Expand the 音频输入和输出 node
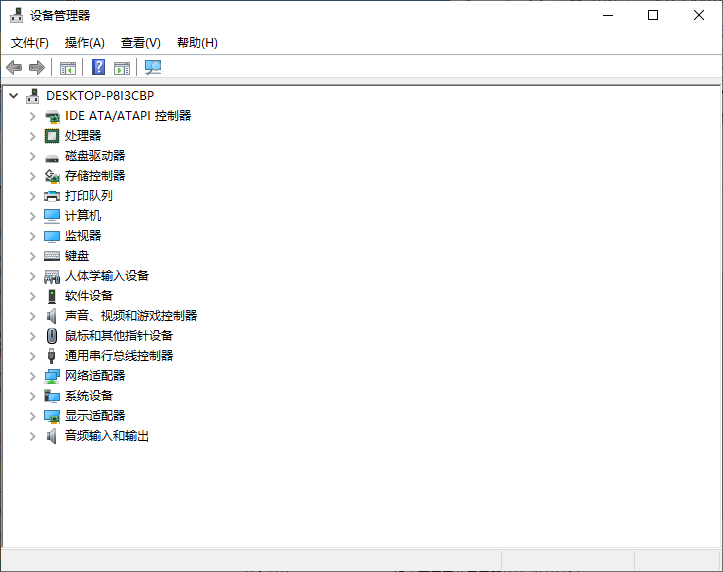Image resolution: width=723 pixels, height=572 pixels. (x=32, y=436)
